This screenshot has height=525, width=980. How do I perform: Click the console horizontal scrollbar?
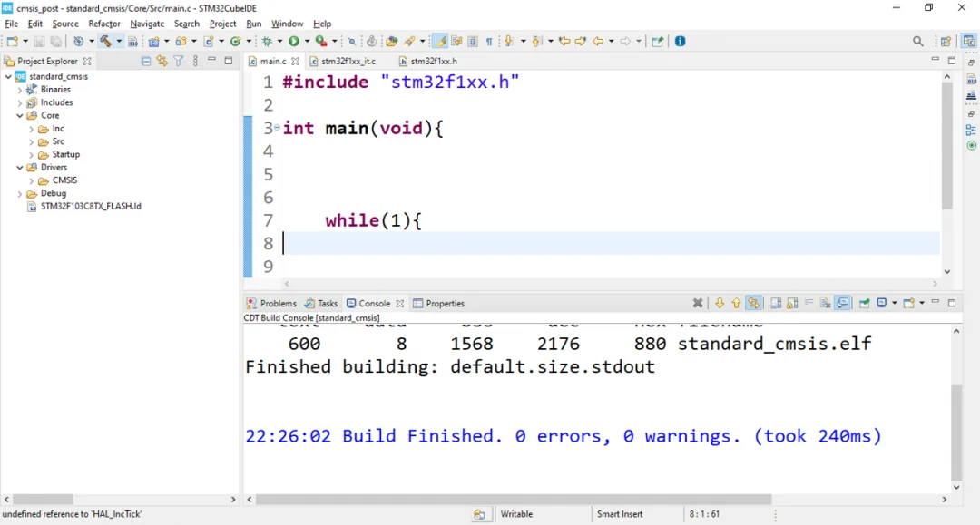pos(513,500)
